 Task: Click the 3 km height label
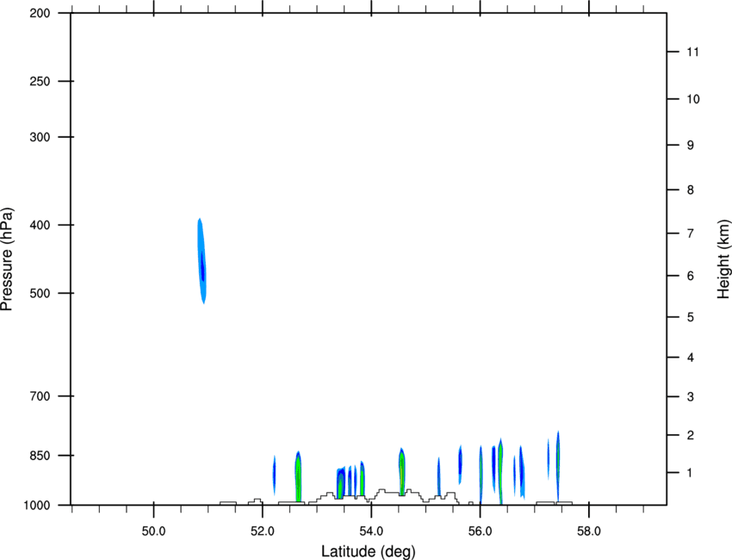pyautogui.click(x=691, y=397)
